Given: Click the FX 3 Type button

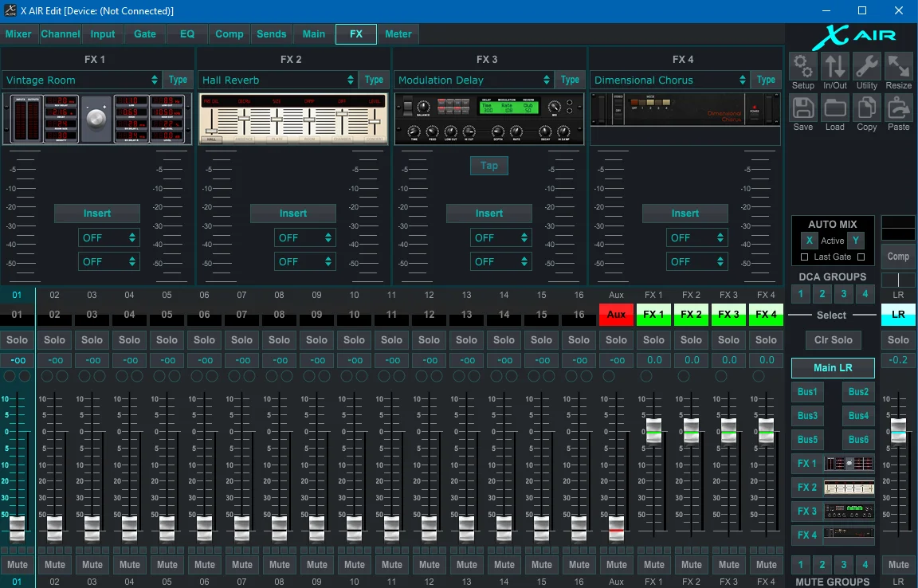Looking at the screenshot, I should [x=570, y=80].
